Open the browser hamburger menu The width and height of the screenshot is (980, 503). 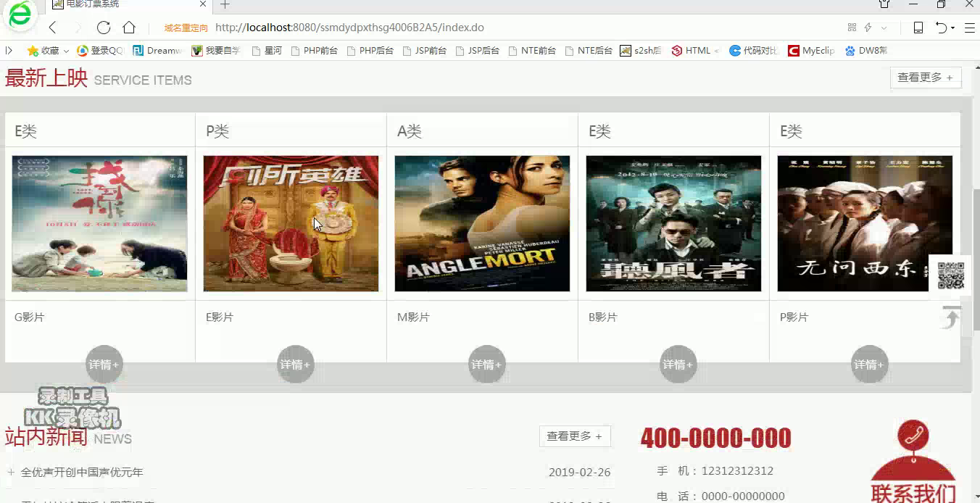pyautogui.click(x=969, y=28)
